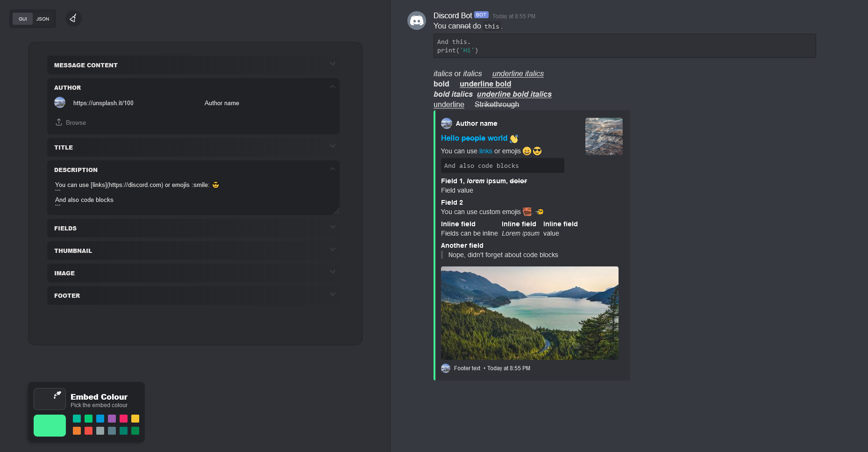Click the author avatar in the Author section

click(x=60, y=102)
